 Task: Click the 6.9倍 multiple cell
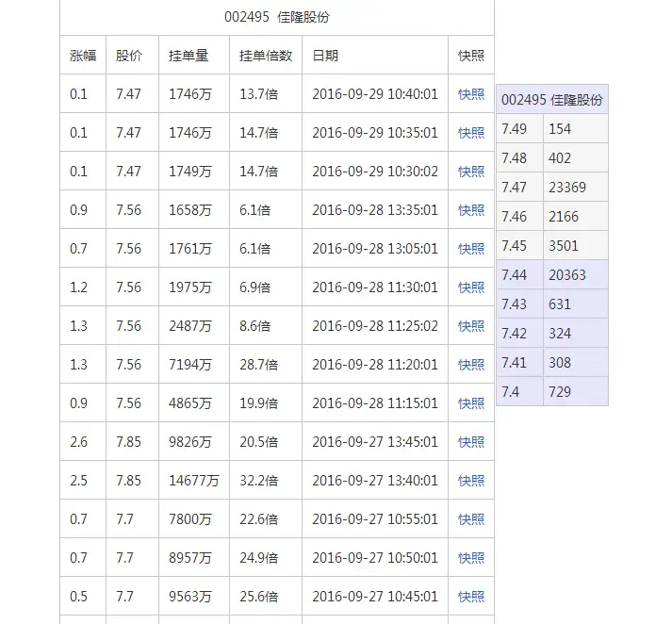(x=266, y=287)
